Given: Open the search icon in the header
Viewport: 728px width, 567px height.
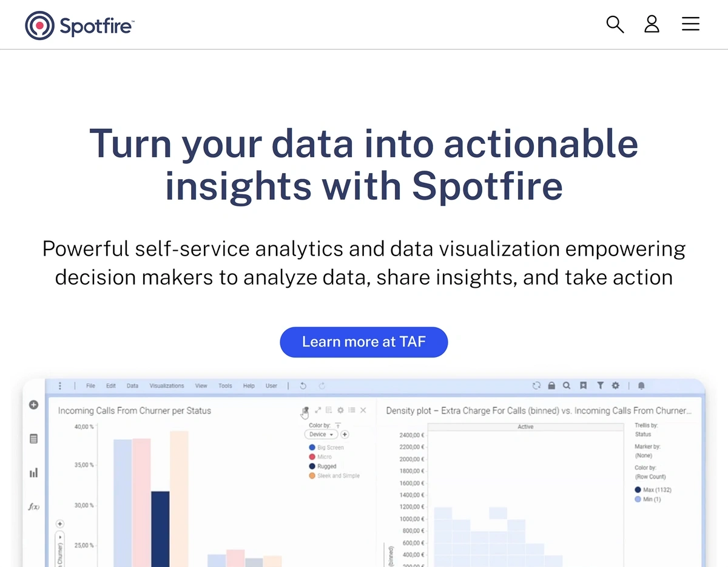Looking at the screenshot, I should point(615,24).
